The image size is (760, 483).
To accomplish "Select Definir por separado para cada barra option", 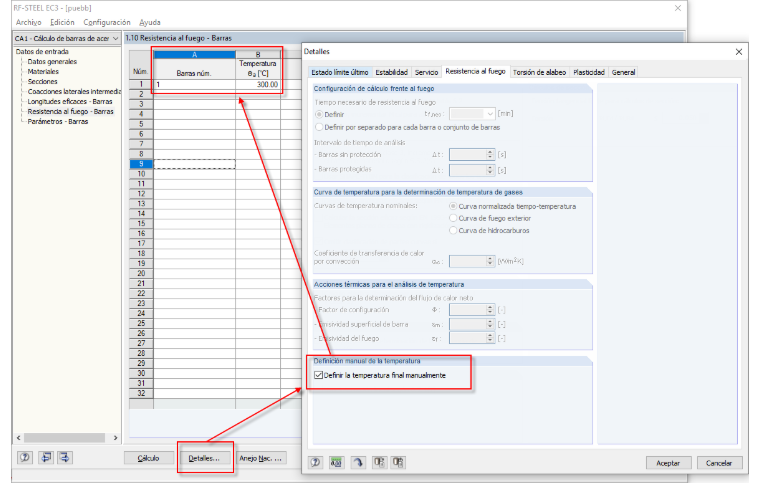I will (318, 127).
